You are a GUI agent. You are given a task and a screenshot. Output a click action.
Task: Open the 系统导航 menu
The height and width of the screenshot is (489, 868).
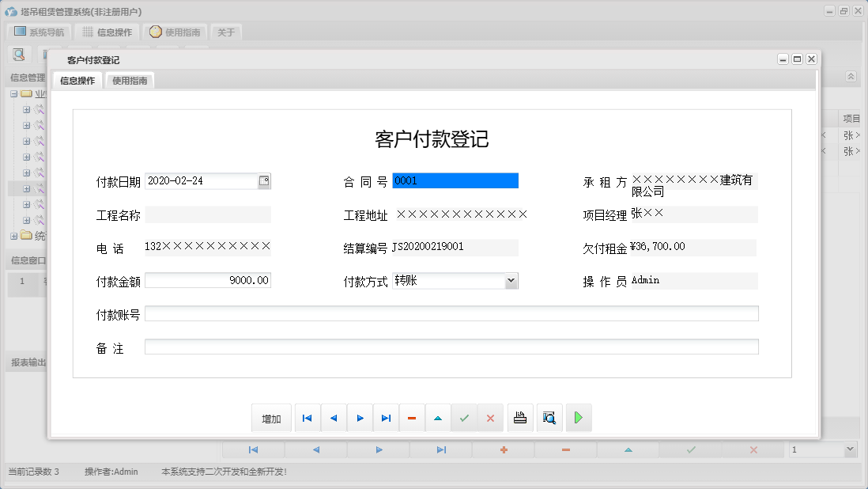pyautogui.click(x=38, y=32)
